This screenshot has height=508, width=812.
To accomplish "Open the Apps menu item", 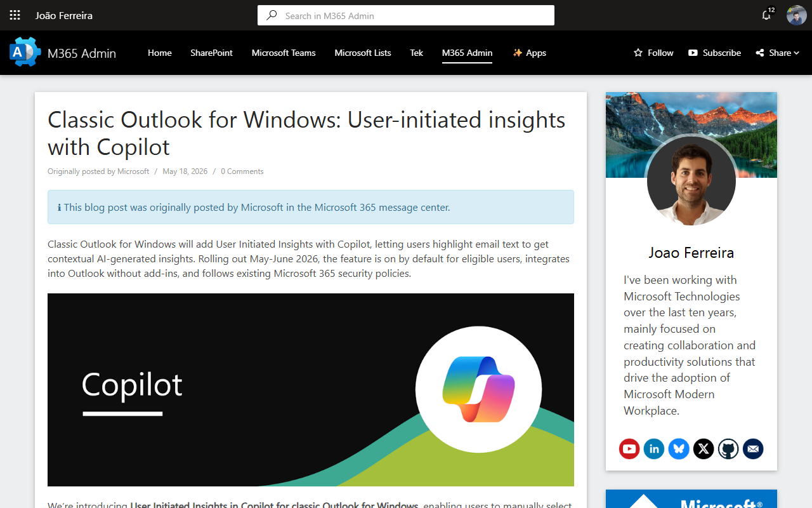I will click(529, 53).
